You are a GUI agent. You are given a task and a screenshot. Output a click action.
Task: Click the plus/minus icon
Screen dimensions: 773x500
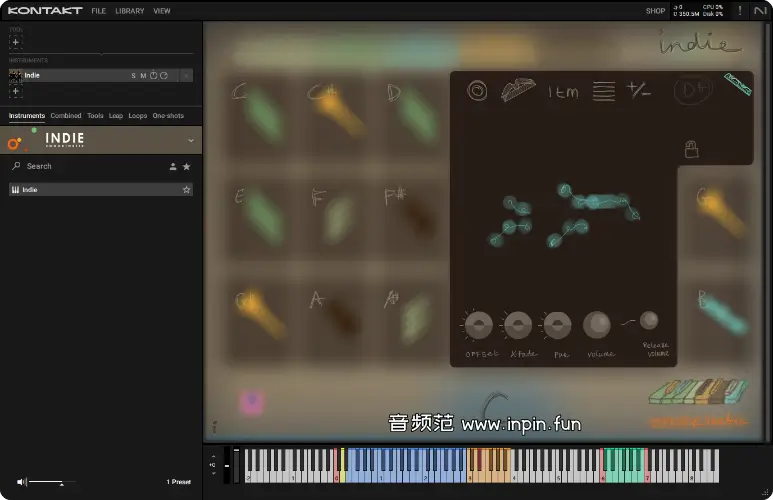pos(638,90)
